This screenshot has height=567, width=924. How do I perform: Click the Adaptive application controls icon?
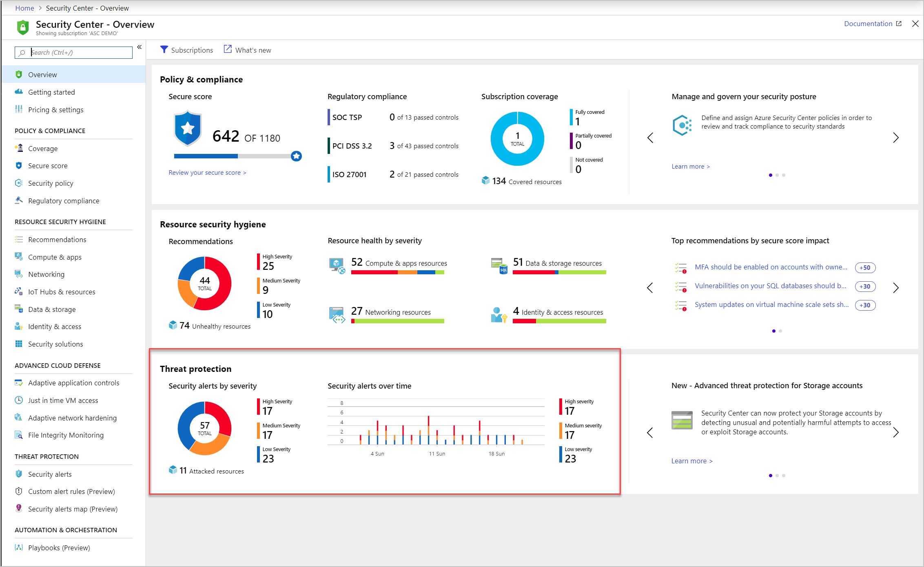[19, 382]
